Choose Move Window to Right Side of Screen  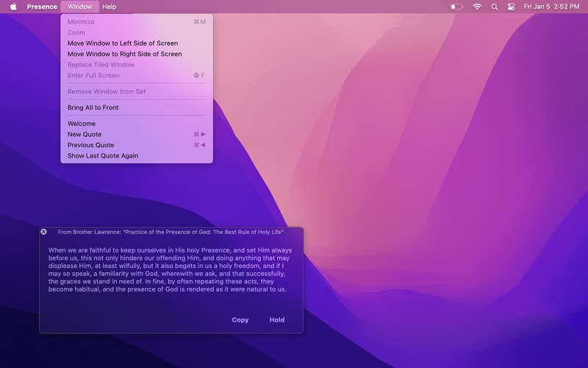137,54
